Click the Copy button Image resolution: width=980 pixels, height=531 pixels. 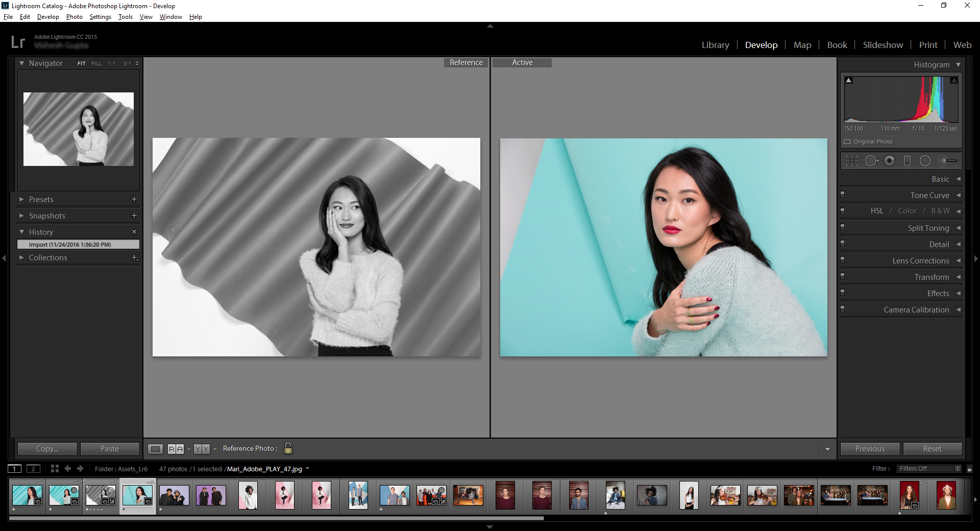(46, 449)
